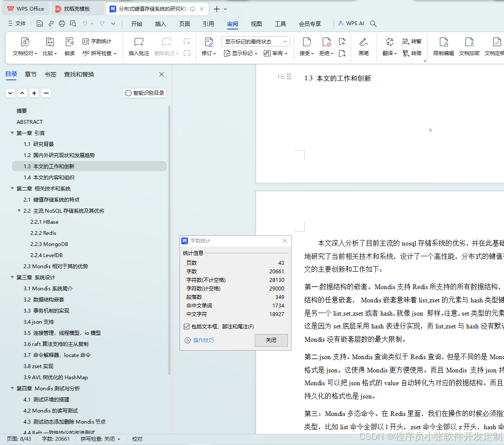504x445 pixels.
Task: Click the 关闭 button in word count dialog
Action: (271, 340)
